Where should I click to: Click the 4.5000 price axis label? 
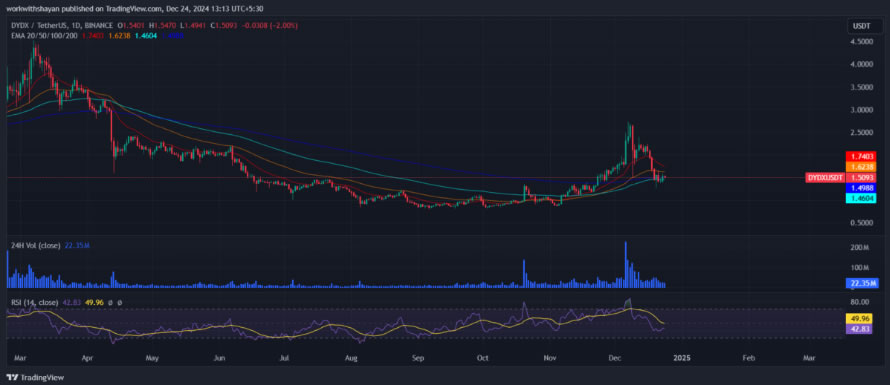click(x=862, y=42)
